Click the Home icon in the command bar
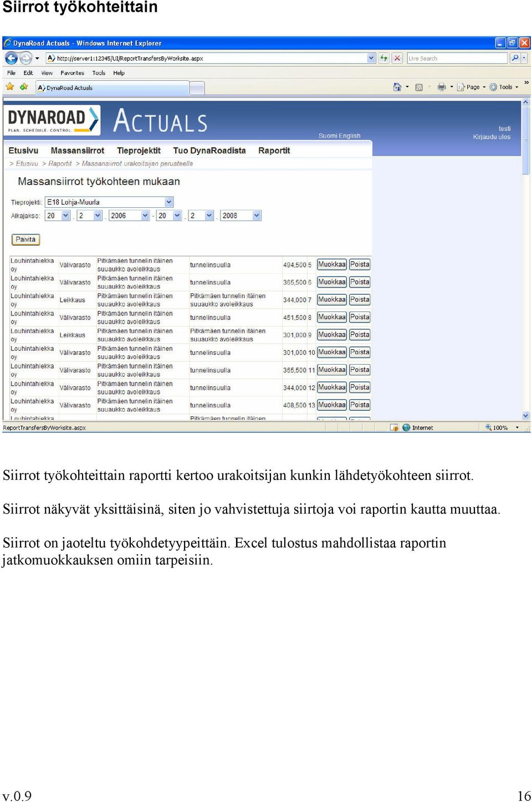The image size is (532, 802). pyautogui.click(x=397, y=87)
